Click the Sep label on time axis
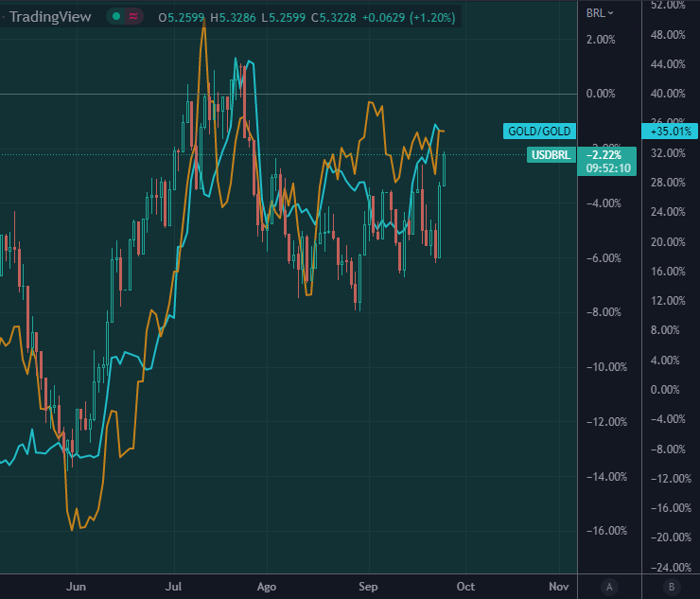700x599 pixels. (368, 587)
